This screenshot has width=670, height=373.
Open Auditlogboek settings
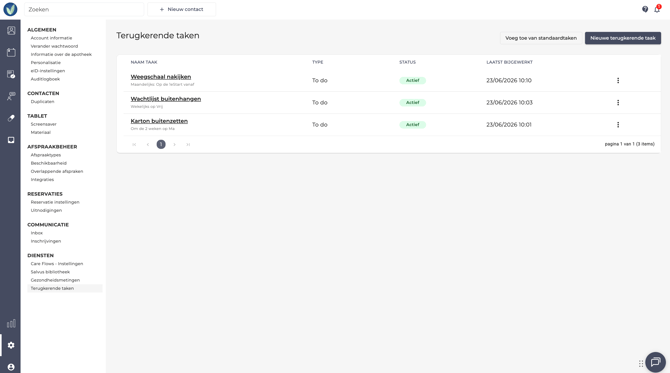pyautogui.click(x=45, y=79)
